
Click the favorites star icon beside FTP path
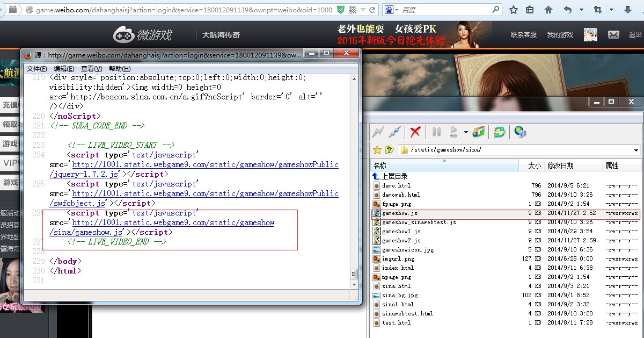(377, 150)
